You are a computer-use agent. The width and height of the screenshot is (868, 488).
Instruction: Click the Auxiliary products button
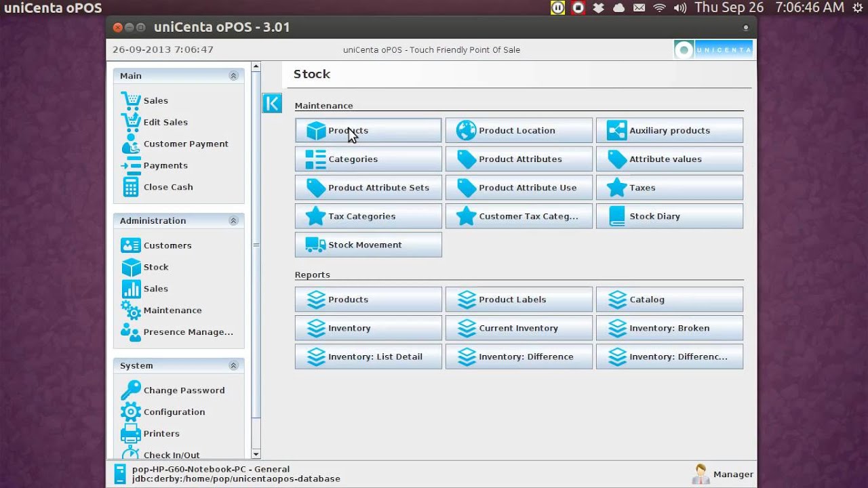(x=669, y=131)
